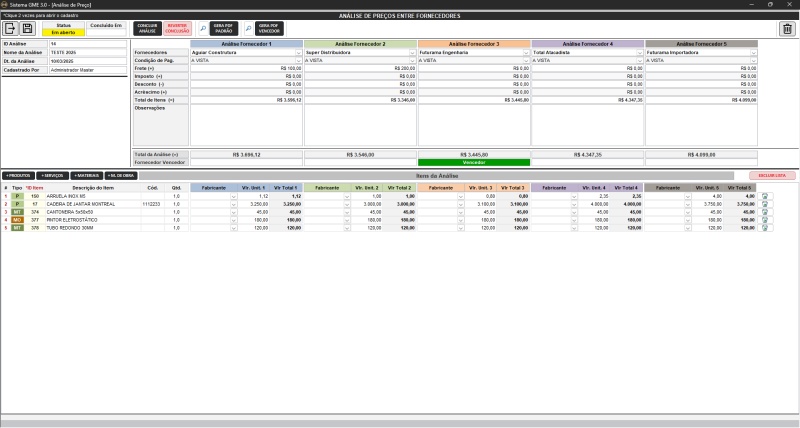Screen dimensions: 800x428
Task: Save the analysis with the floppy disk icon
Action: (28, 29)
